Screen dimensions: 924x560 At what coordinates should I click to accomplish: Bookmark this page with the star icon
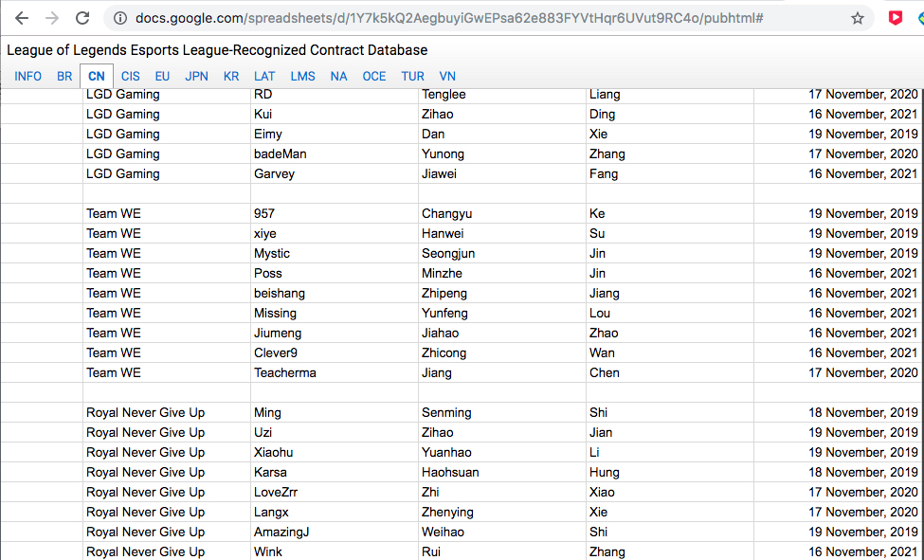coord(858,18)
